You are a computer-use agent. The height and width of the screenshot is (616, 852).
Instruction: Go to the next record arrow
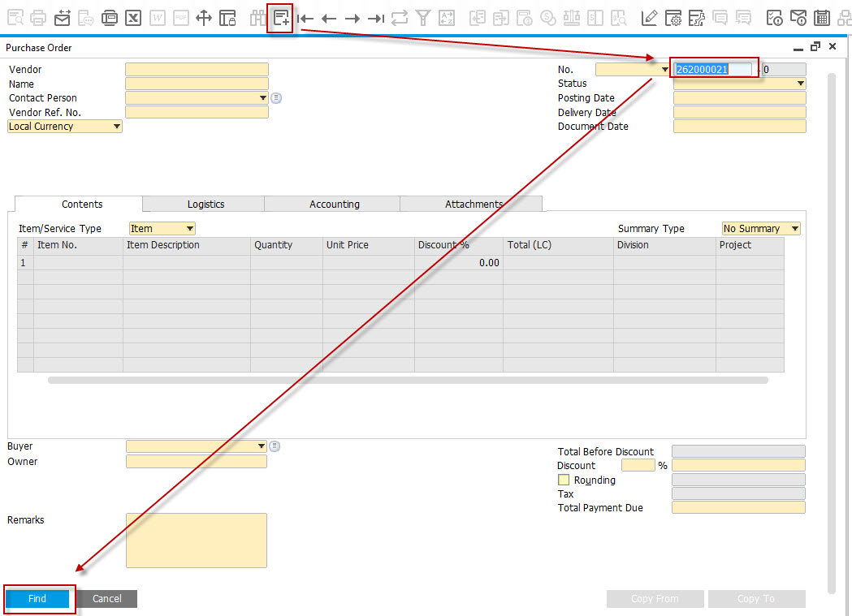coord(352,19)
